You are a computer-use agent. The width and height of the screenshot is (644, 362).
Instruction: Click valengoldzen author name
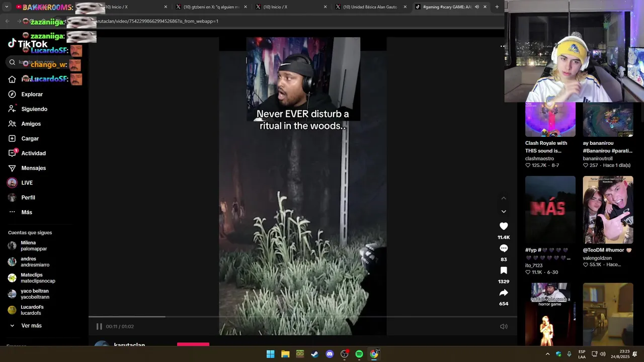(597, 258)
